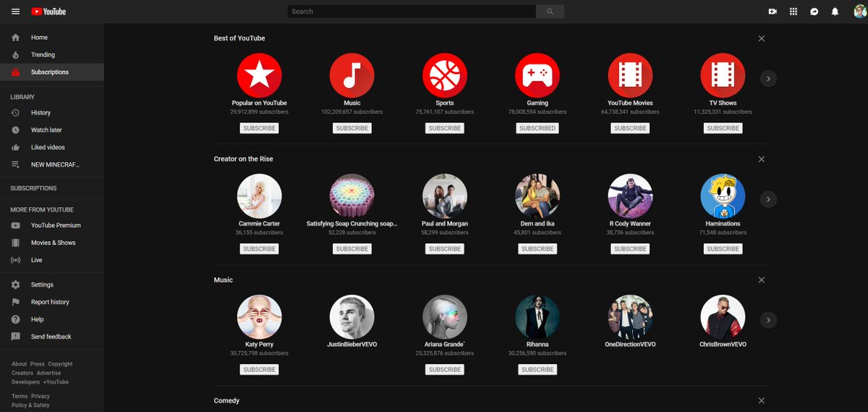Screen dimensions: 868x412
Task: Click the Music note channel icon
Action: [352, 76]
